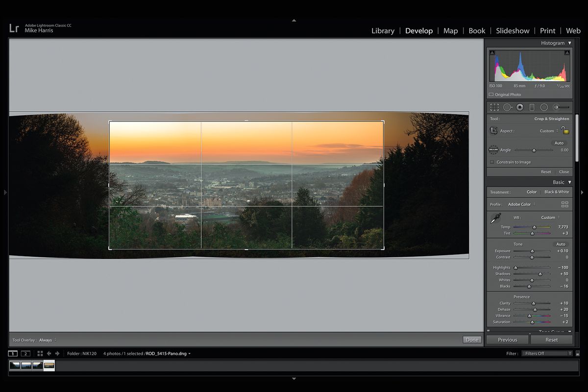Click Done to apply the crop
588x392 pixels.
[471, 339]
